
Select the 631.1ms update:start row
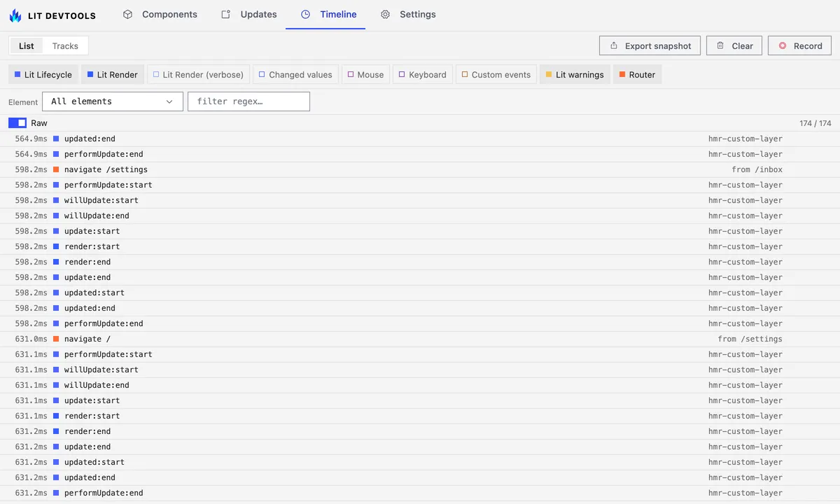pyautogui.click(x=420, y=400)
